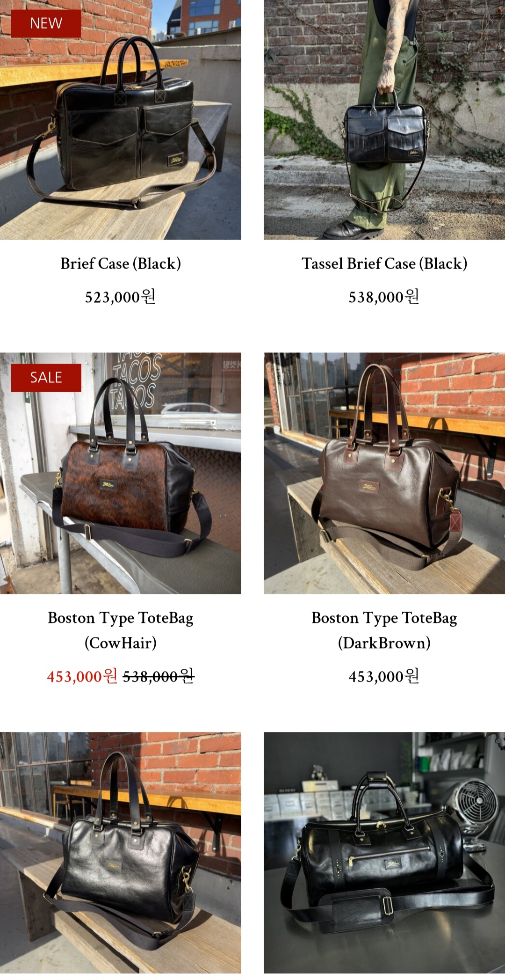Screen dimensions: 505x980
Task: Click the SALE badge on the CowHair bag
Action: 46,377
